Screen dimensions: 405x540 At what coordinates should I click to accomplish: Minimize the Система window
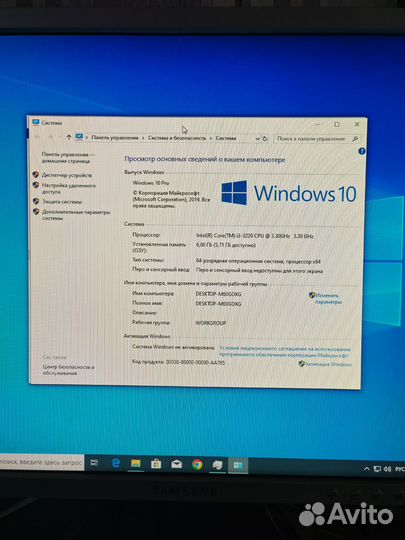point(318,124)
